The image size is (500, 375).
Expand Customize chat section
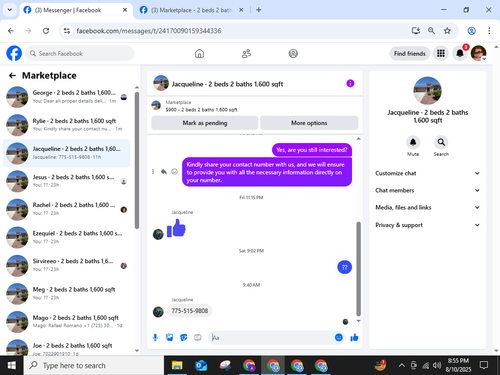(x=427, y=173)
